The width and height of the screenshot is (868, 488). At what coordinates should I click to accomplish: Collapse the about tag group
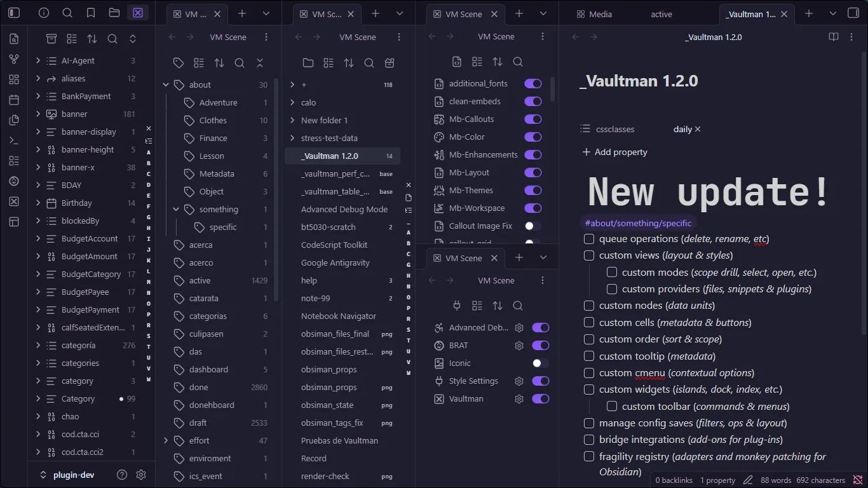pos(166,85)
